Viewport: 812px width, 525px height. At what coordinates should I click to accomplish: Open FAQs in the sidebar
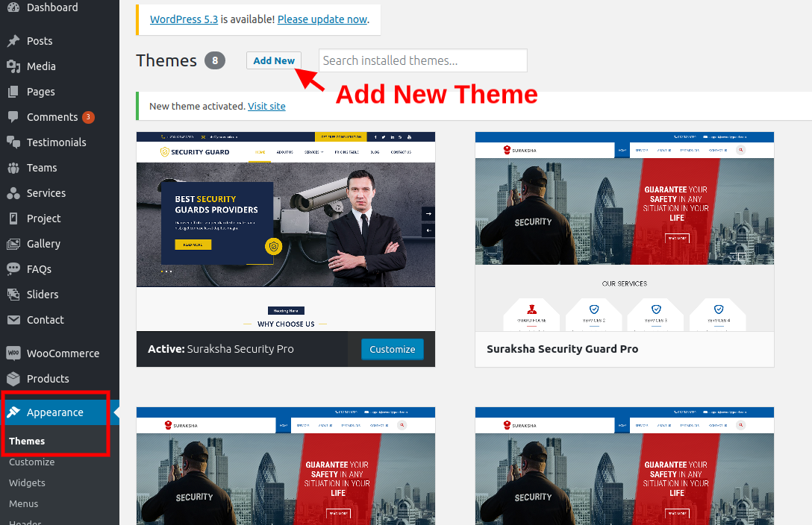[40, 269]
